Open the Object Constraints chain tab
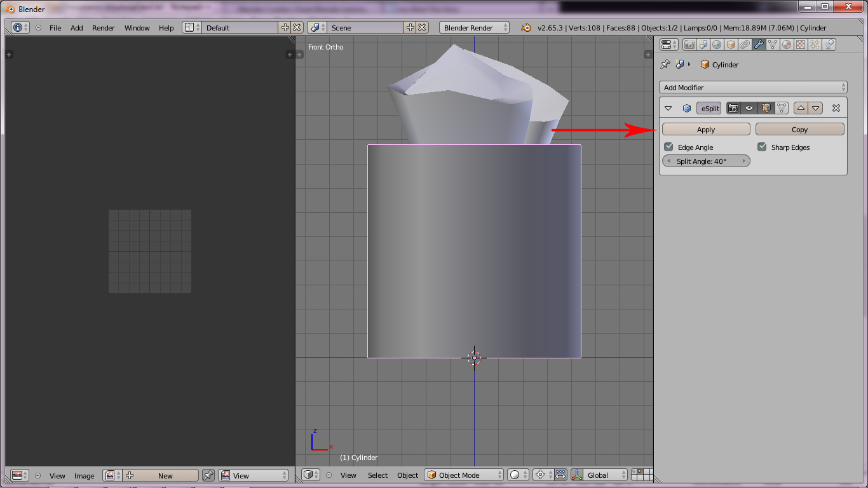The height and width of the screenshot is (488, 868). (745, 44)
